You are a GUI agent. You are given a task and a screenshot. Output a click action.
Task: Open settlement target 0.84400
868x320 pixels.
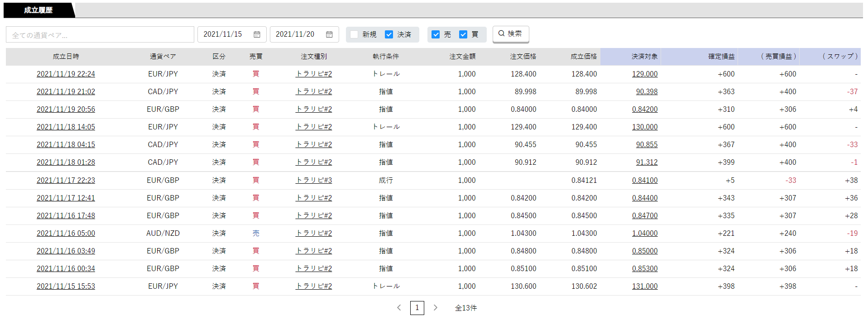(x=645, y=198)
